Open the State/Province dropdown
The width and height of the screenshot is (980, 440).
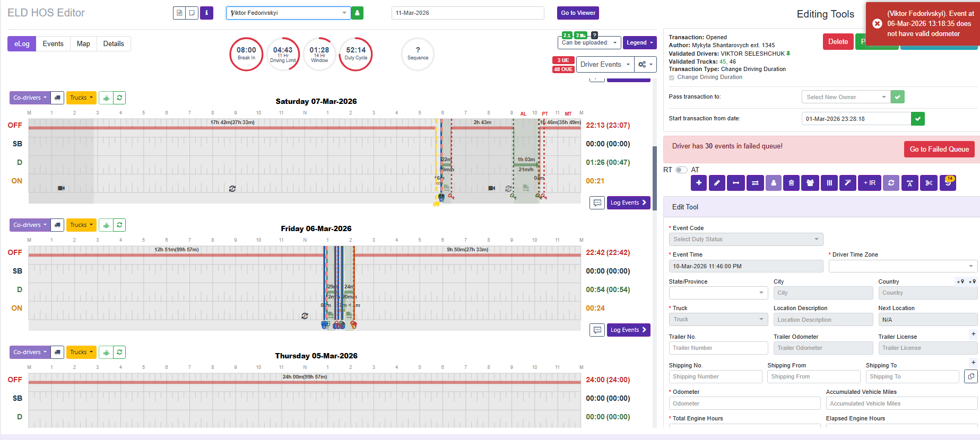(718, 293)
